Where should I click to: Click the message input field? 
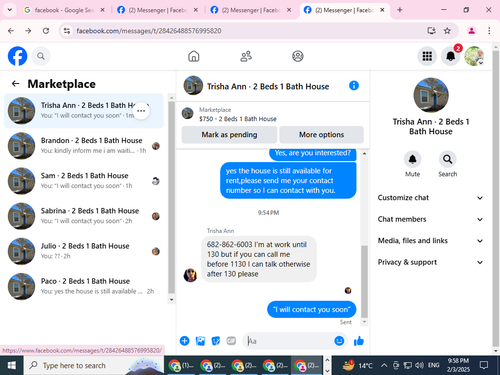pyautogui.click(x=290, y=341)
